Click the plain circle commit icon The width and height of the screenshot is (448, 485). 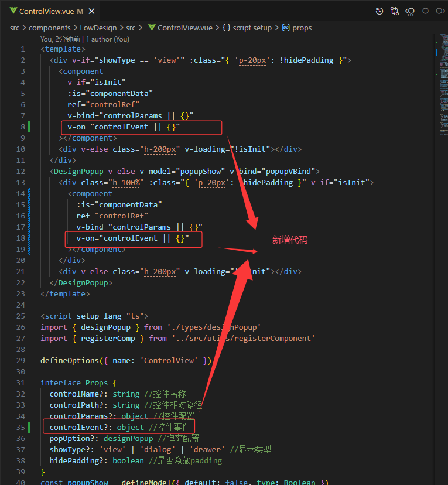tap(425, 11)
